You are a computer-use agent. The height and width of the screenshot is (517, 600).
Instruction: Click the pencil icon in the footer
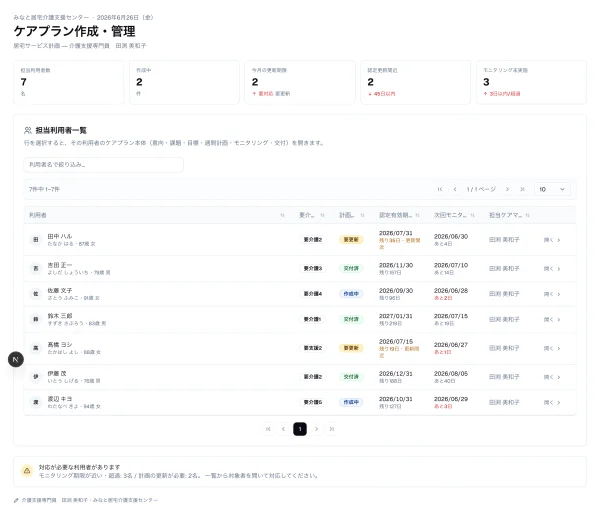click(x=16, y=500)
